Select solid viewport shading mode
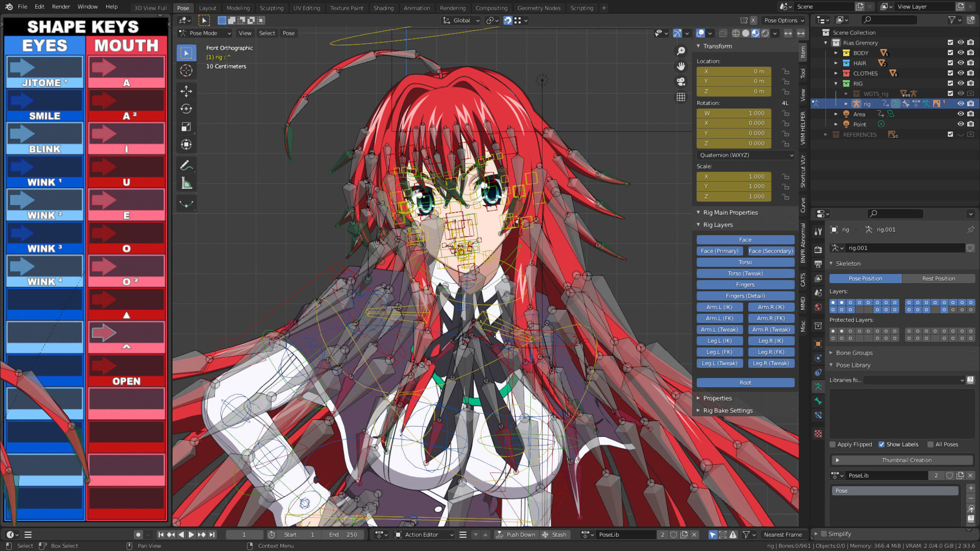This screenshot has width=980, height=551. coord(746,33)
